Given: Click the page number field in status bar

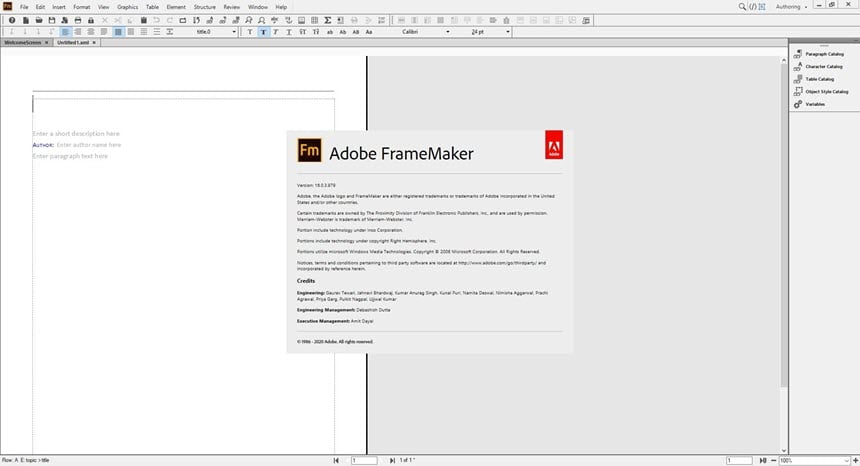Looking at the screenshot, I should (x=364, y=461).
